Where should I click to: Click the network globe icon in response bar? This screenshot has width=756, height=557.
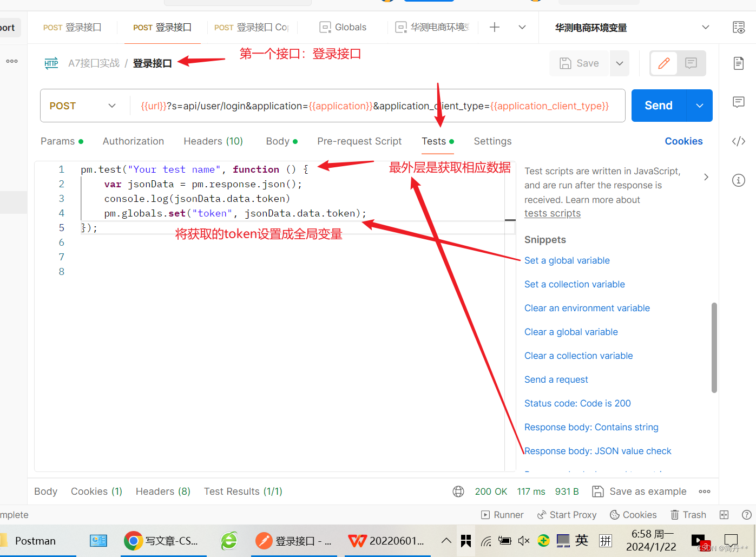tap(458, 492)
